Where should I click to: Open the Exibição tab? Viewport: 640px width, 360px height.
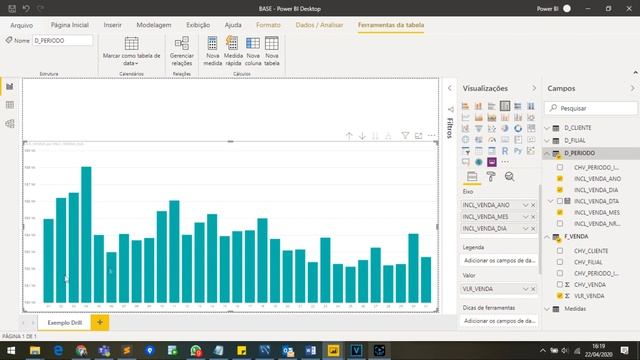click(x=198, y=25)
